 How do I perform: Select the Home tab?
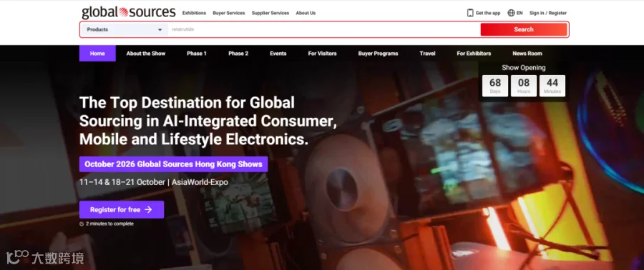(97, 54)
